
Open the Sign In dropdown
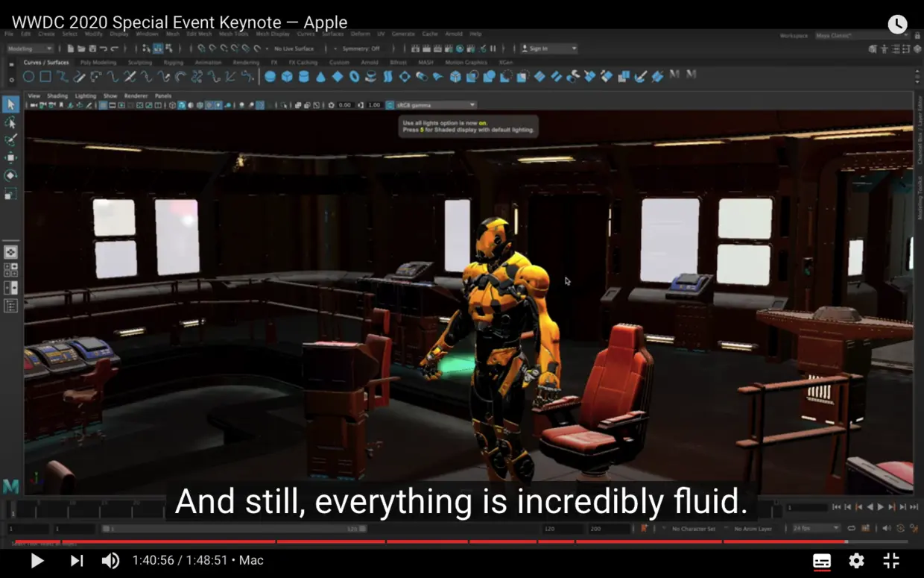tap(549, 48)
